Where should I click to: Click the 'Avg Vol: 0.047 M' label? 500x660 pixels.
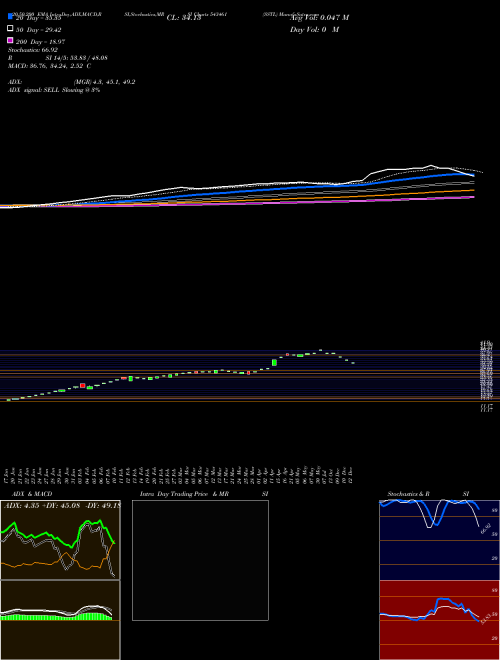pyautogui.click(x=319, y=18)
